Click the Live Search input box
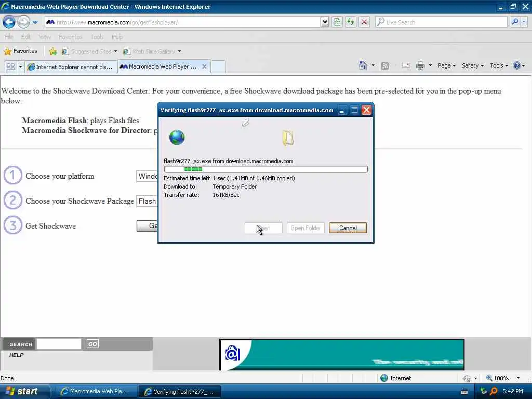 click(x=441, y=22)
